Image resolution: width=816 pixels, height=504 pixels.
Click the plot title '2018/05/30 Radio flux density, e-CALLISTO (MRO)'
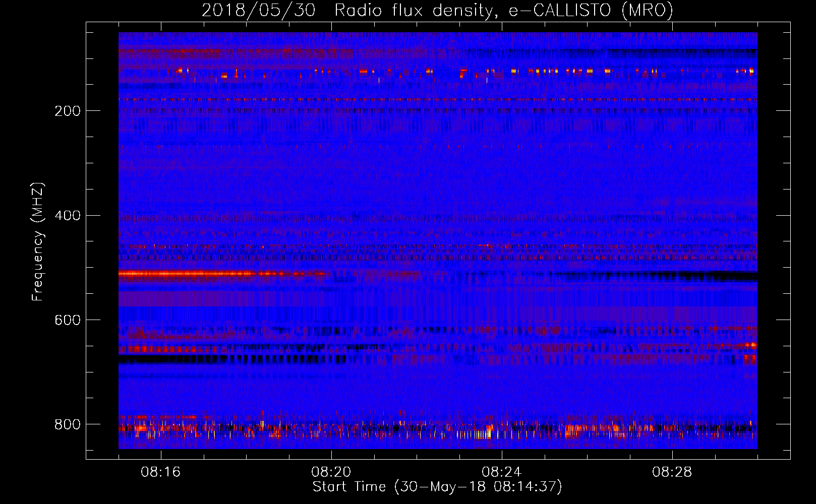(437, 10)
